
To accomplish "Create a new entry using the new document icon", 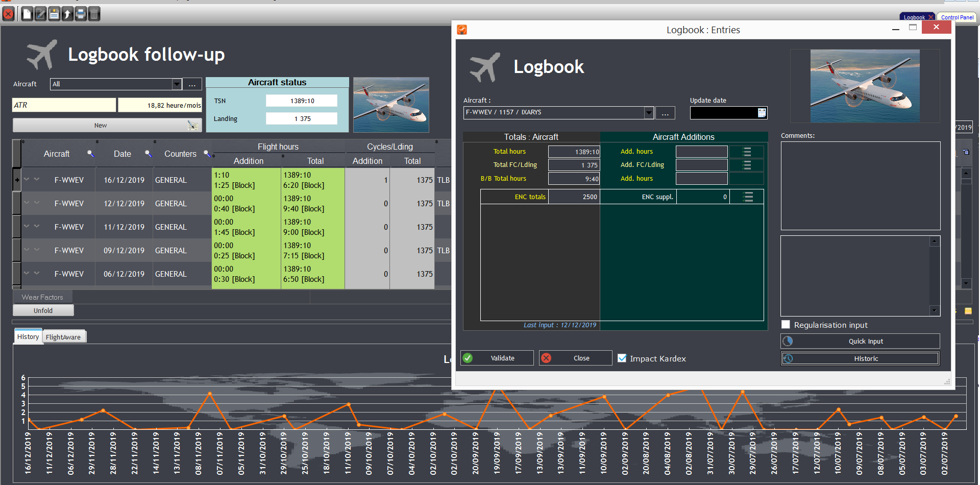I will (26, 14).
